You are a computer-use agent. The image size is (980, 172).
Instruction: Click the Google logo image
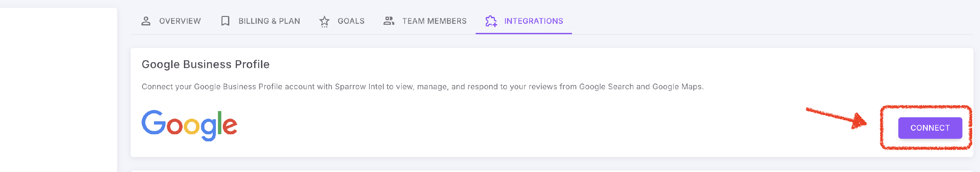pos(189,126)
